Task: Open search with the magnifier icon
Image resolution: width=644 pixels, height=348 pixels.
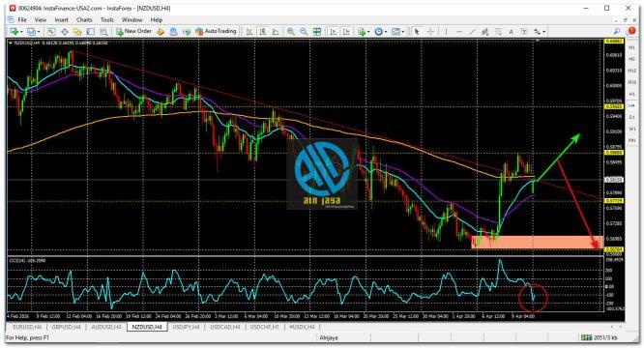Action: [617, 31]
